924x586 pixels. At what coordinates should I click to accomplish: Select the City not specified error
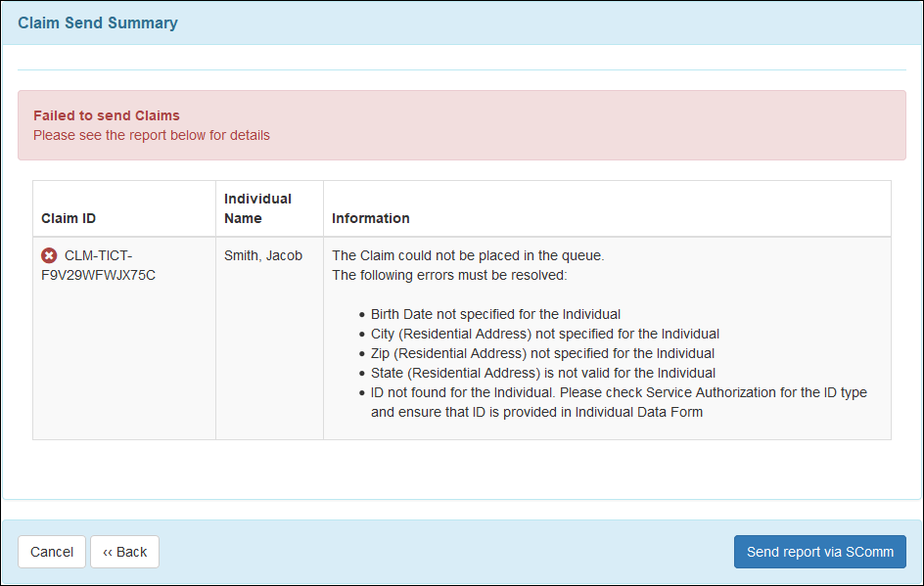[544, 334]
